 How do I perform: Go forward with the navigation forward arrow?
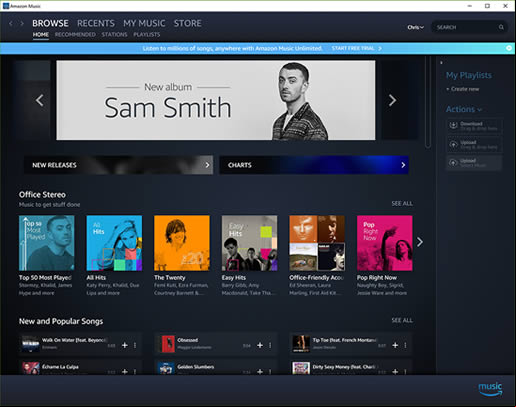click(x=22, y=23)
